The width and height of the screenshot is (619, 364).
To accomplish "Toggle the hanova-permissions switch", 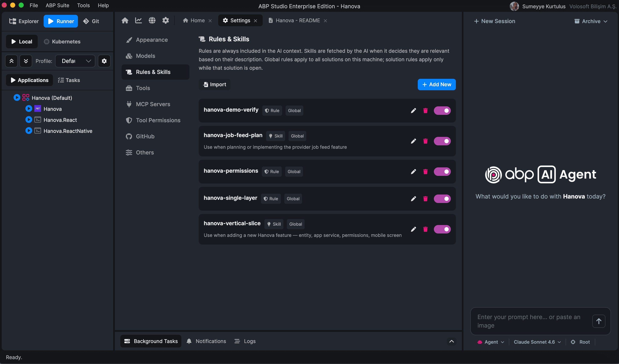I will [442, 172].
